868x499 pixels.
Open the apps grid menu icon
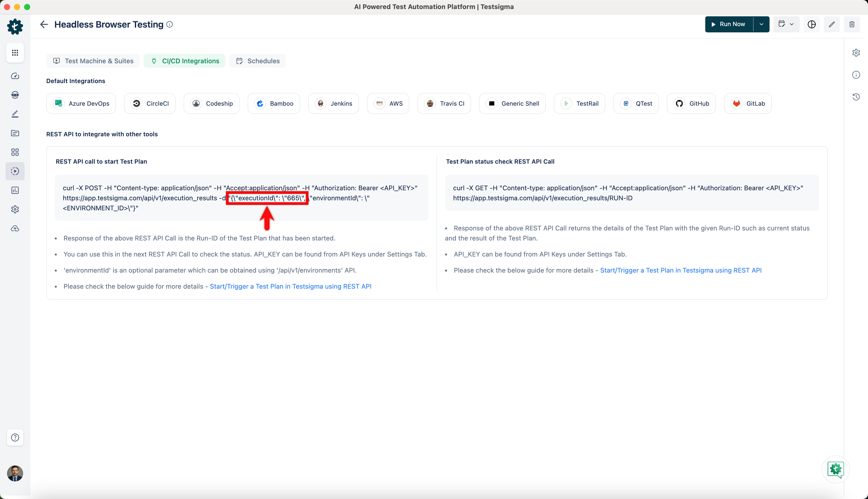(x=15, y=53)
